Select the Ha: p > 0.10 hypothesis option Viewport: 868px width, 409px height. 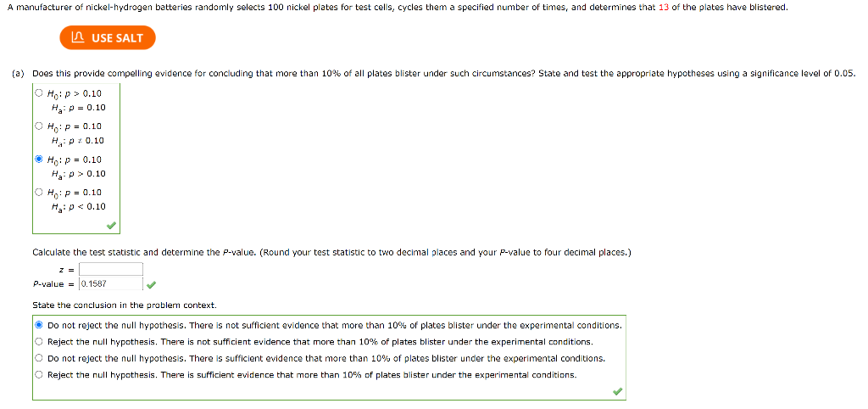tap(38, 159)
